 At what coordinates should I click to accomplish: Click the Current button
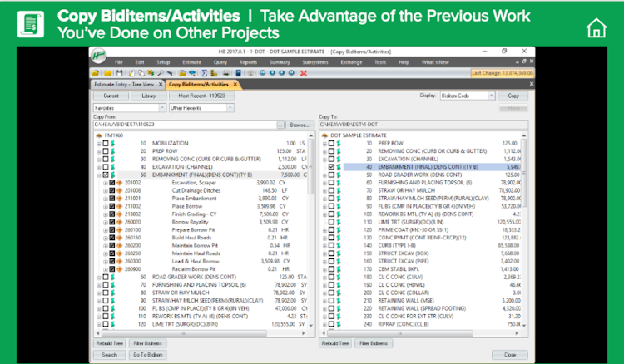click(x=111, y=96)
